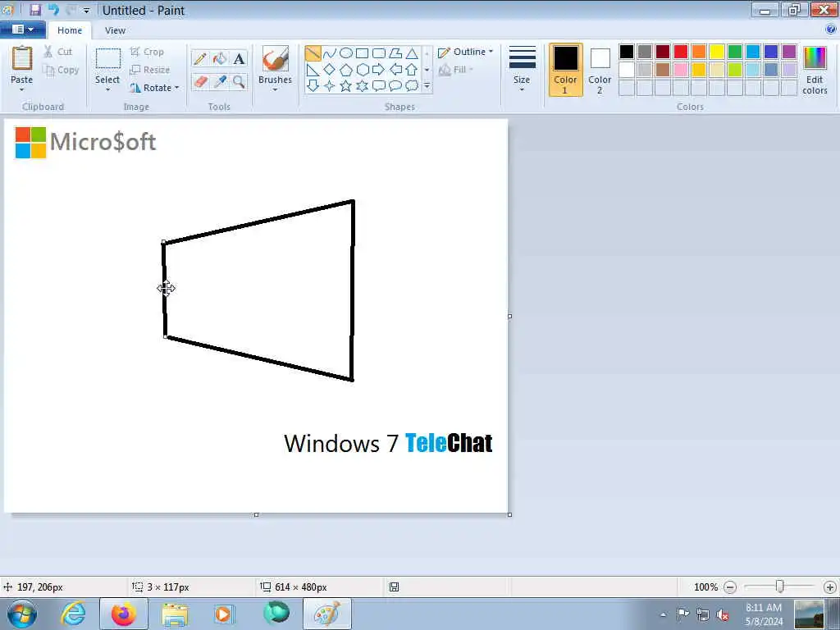
Task: Choose the Rounded rectangle shape
Action: [x=379, y=53]
